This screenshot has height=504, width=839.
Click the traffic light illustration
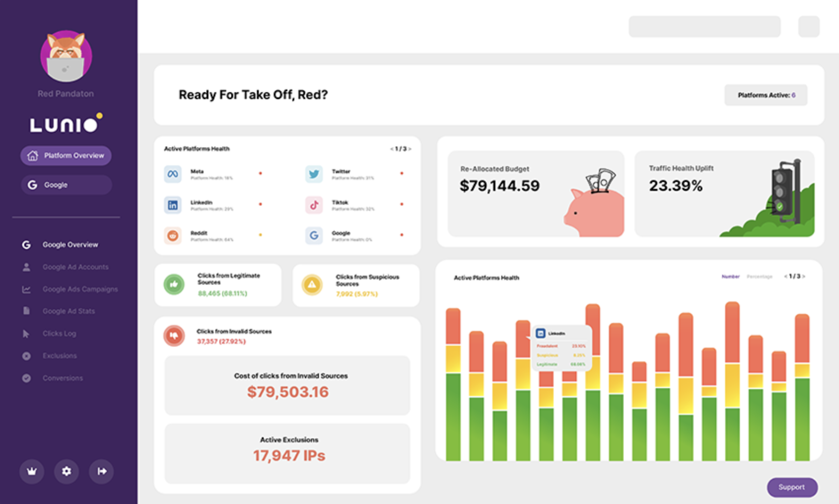pos(786,191)
